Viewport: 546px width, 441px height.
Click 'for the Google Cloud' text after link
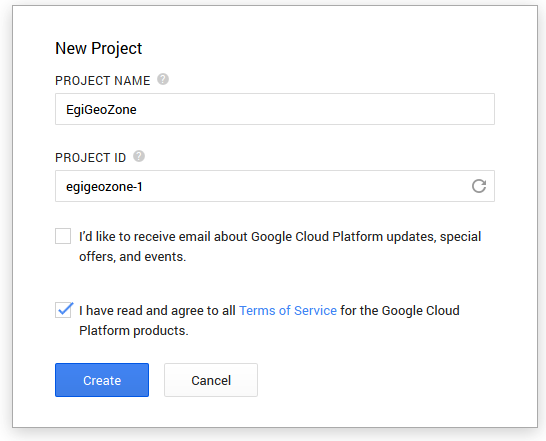(400, 310)
